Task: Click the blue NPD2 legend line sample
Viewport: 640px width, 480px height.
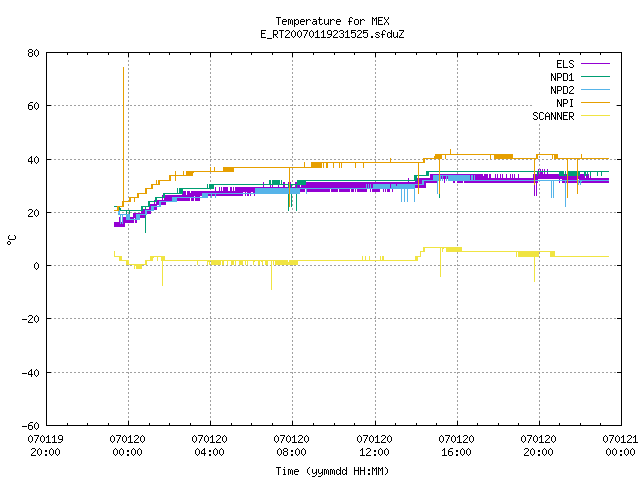Action: coord(595,90)
